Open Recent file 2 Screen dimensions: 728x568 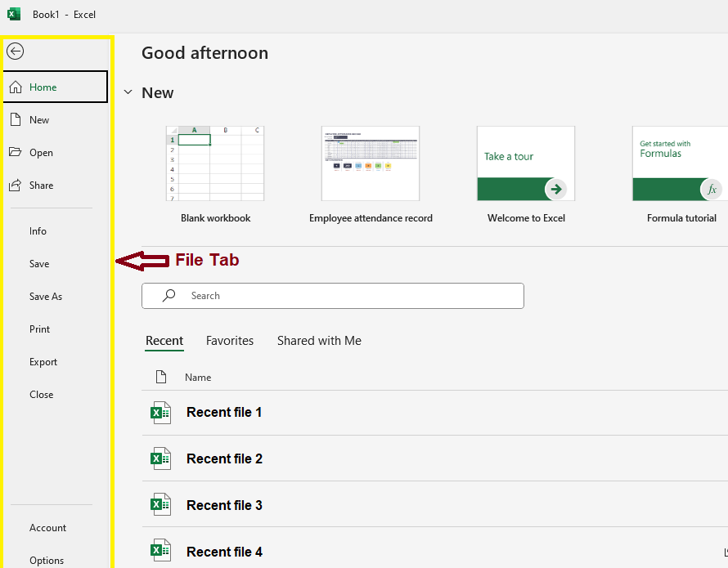click(x=224, y=458)
